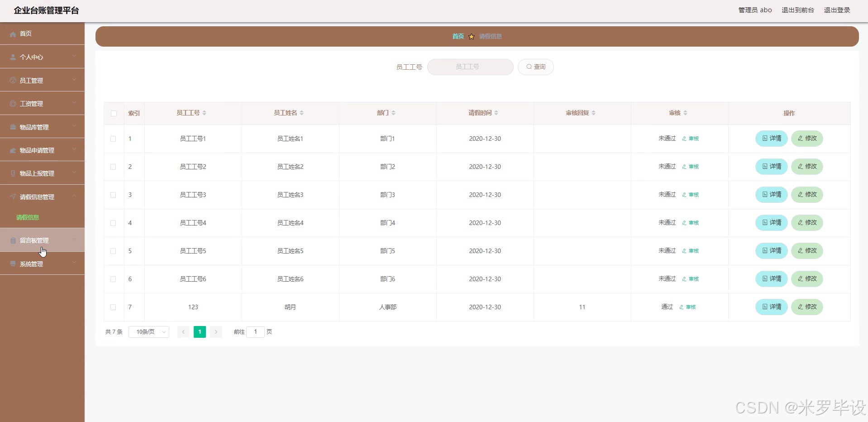Sort by 部门 column arrows
The image size is (868, 422).
tap(393, 113)
